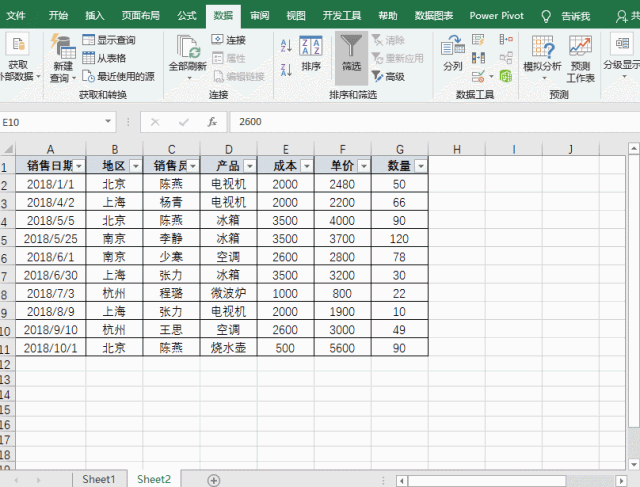Switch to the 开始 (Home) tab
The image size is (640, 487).
58,16
